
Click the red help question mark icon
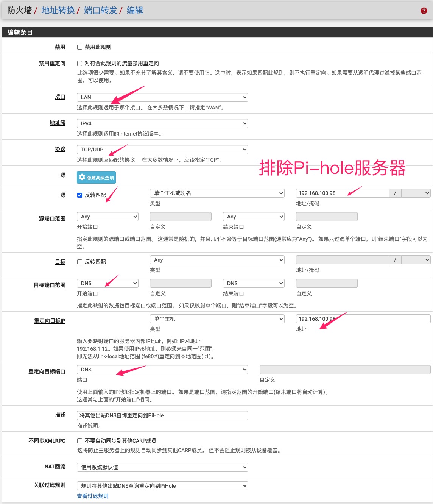(424, 11)
